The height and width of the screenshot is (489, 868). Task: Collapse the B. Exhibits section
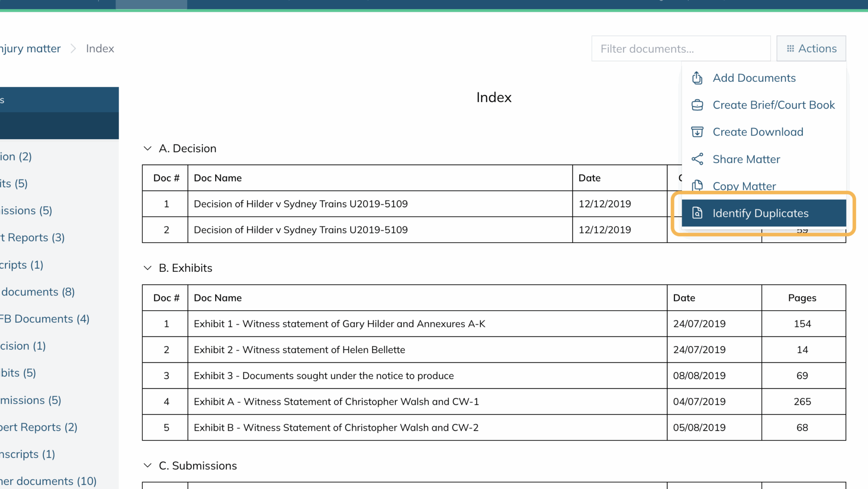pos(147,268)
